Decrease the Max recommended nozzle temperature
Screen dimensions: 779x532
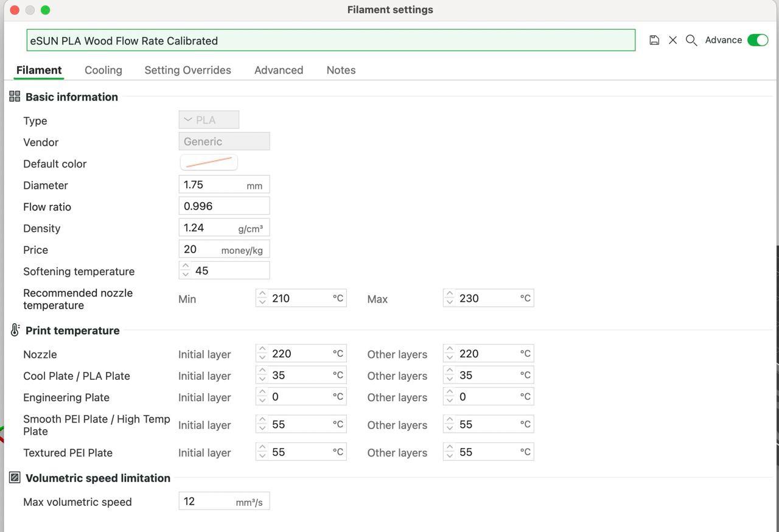coord(450,303)
